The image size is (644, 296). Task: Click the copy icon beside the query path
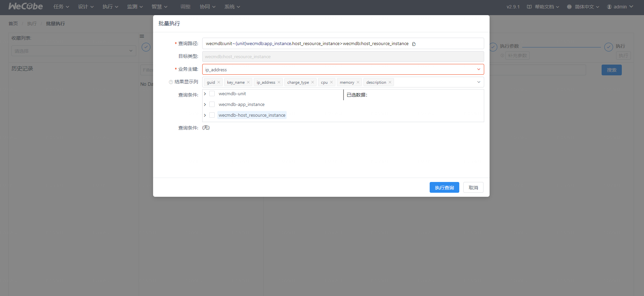[414, 44]
